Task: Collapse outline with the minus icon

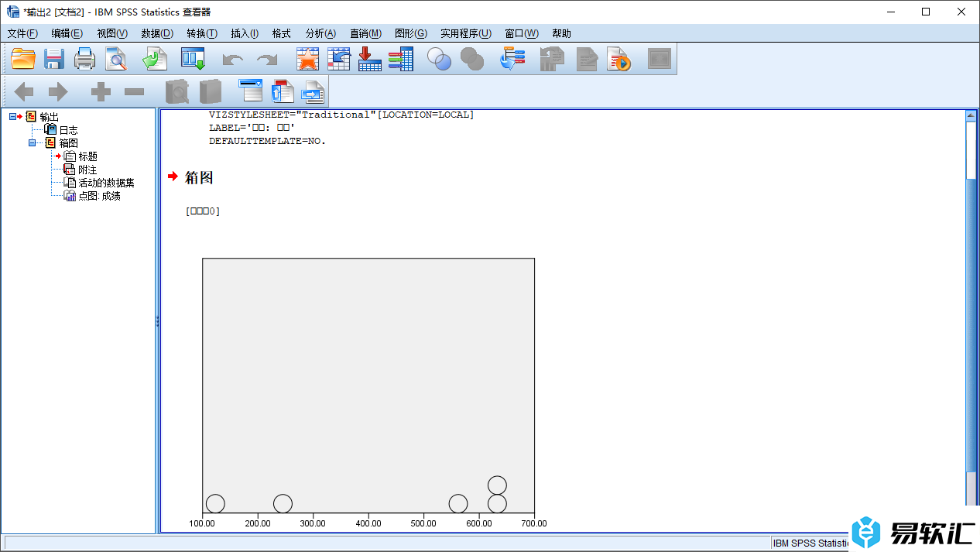Action: (x=134, y=92)
